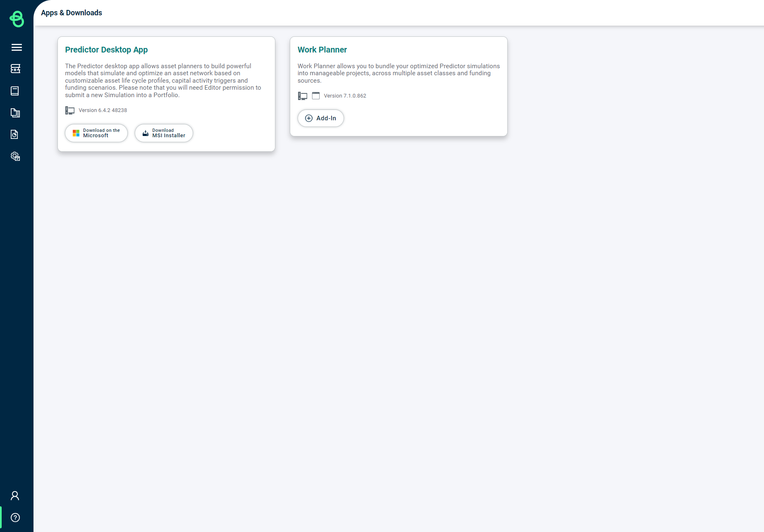Click the Apps & Downloads heading
This screenshot has height=532, width=764.
72,13
